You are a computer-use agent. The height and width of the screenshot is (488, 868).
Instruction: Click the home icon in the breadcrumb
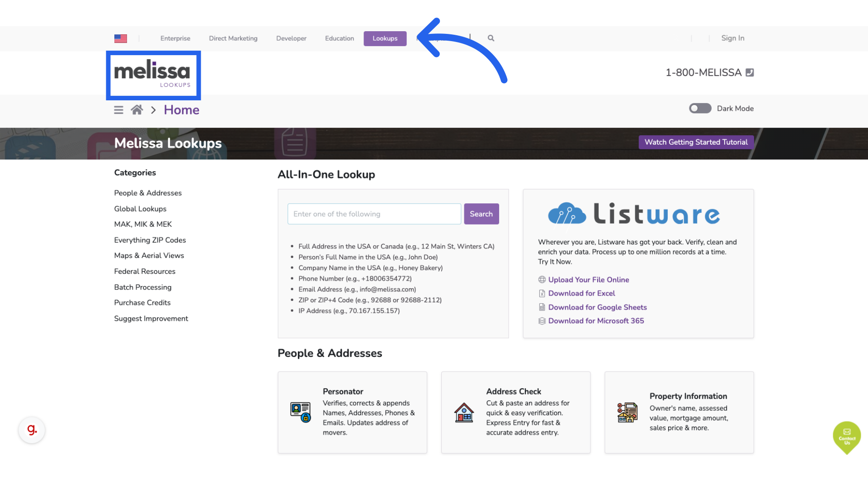[x=137, y=109]
